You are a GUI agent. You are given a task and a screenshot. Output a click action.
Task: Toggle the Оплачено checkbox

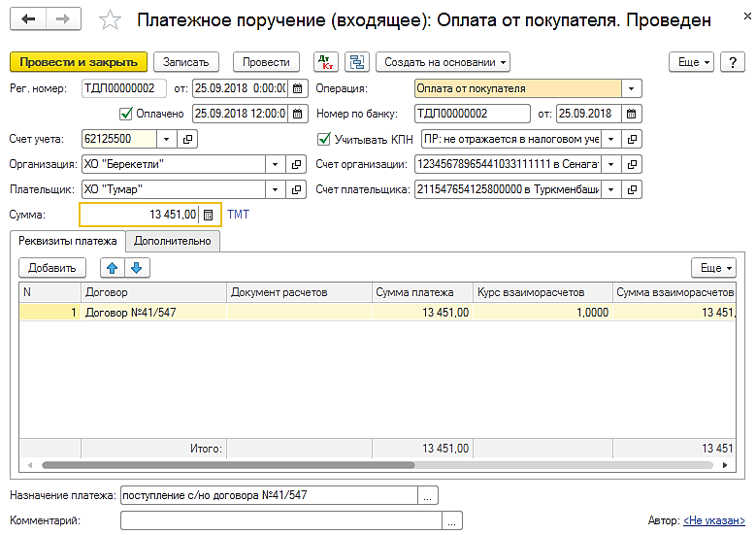click(125, 114)
